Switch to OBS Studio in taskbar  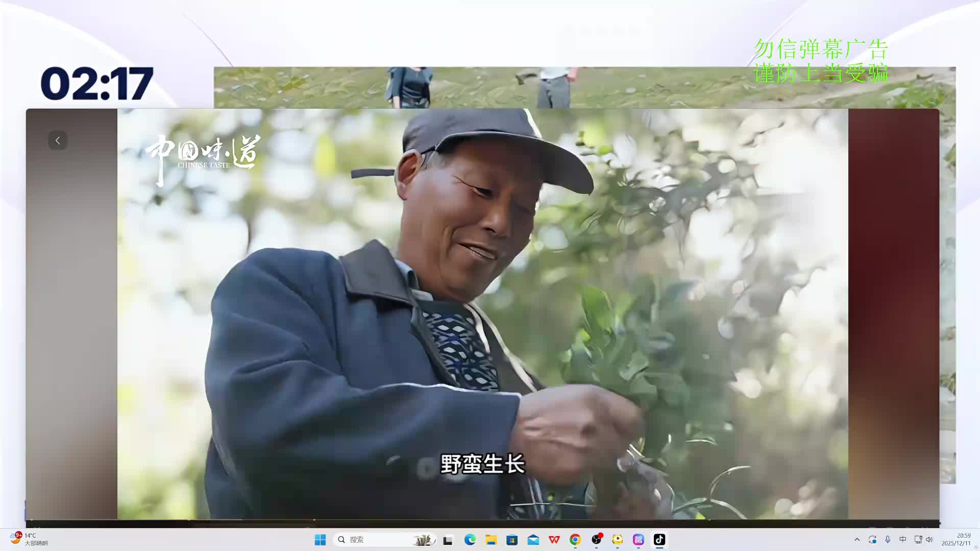pos(596,539)
